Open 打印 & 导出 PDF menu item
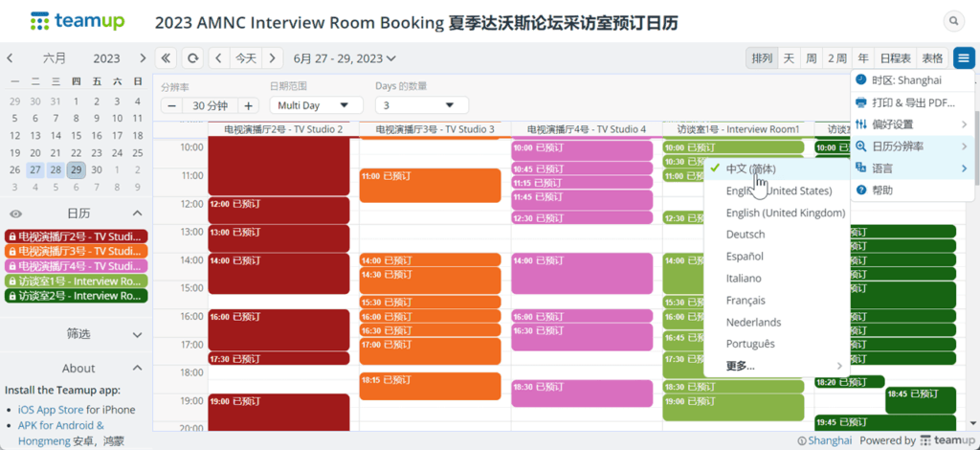The width and height of the screenshot is (980, 450). click(912, 102)
